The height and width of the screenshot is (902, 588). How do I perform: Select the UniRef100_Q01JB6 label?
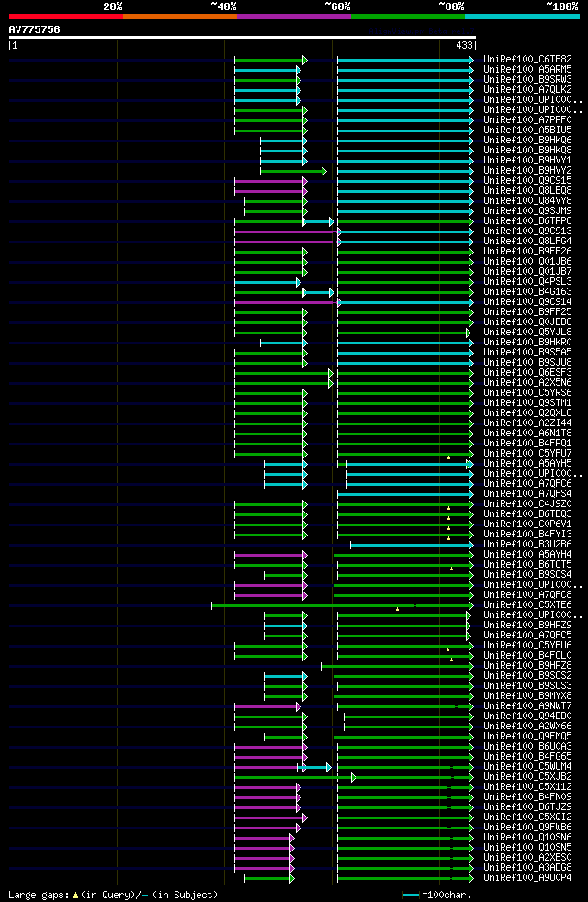[x=527, y=262]
